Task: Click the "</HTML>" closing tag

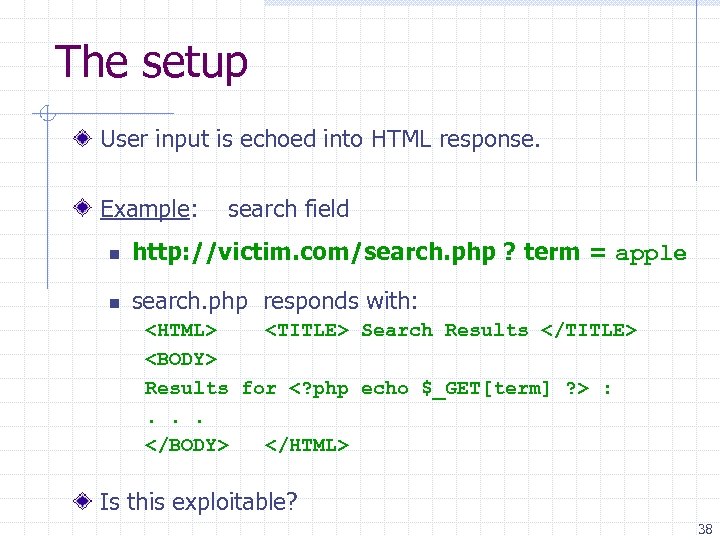Action: tap(307, 445)
